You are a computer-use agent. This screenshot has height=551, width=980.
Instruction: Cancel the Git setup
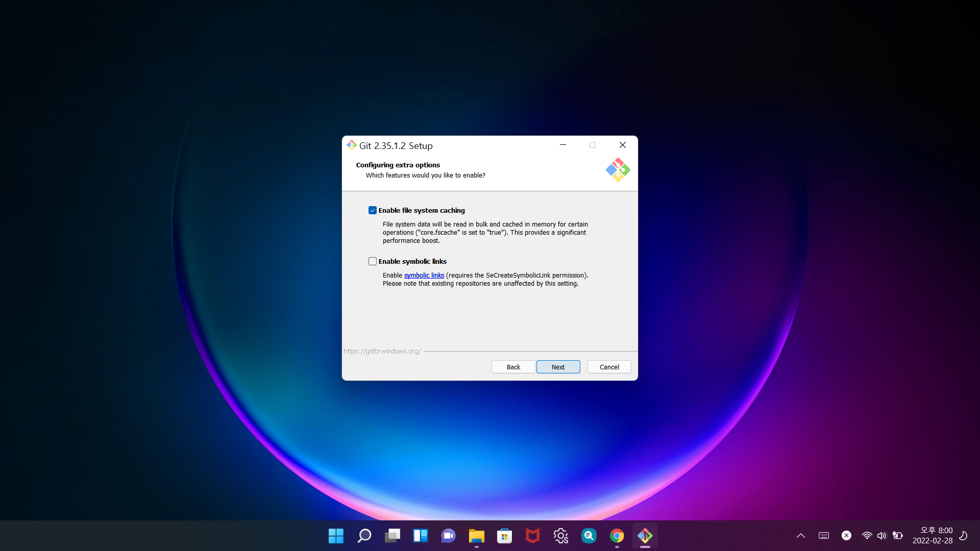609,367
